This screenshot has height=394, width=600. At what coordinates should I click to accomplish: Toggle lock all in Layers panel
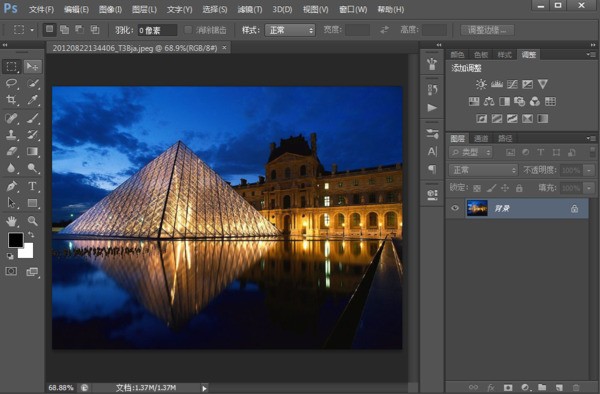(519, 188)
